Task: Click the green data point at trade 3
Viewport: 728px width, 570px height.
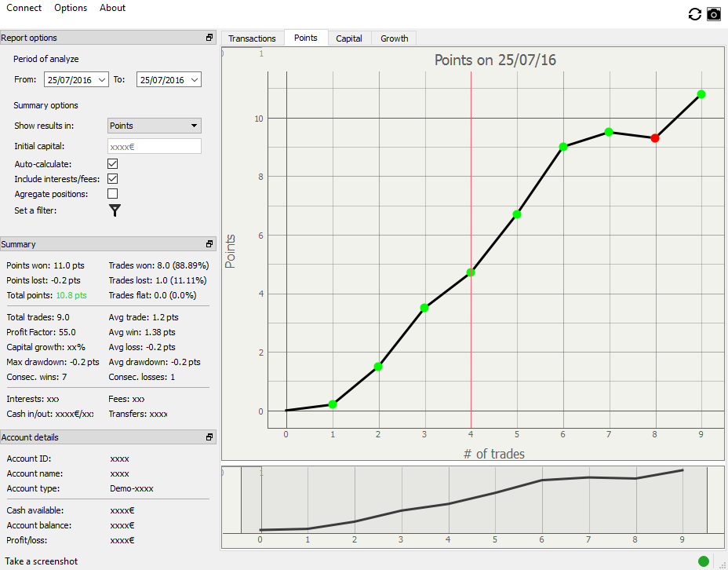Action: pos(424,308)
